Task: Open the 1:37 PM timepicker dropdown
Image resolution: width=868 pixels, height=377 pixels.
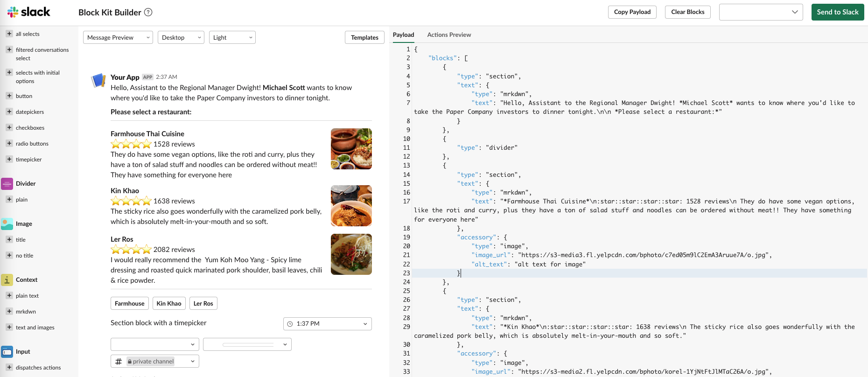Action: pos(328,324)
